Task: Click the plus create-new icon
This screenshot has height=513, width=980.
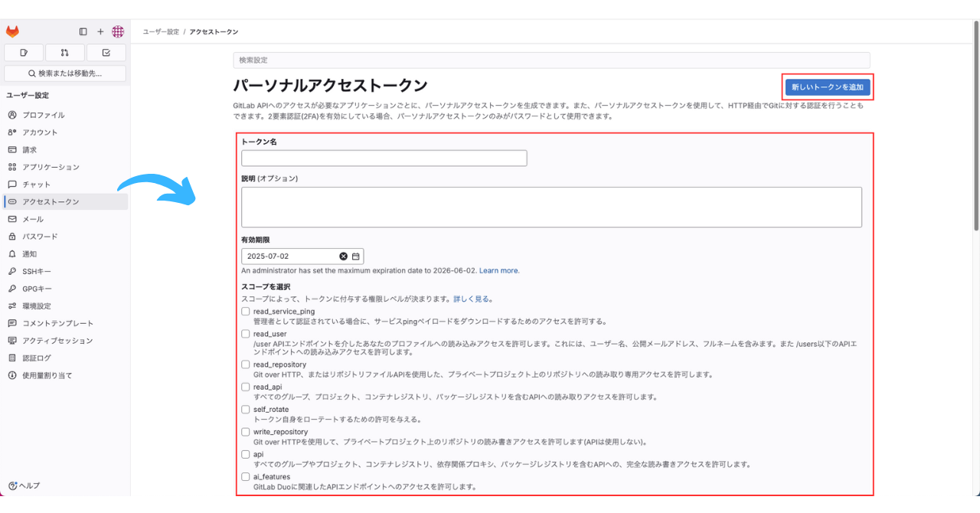Action: point(100,31)
